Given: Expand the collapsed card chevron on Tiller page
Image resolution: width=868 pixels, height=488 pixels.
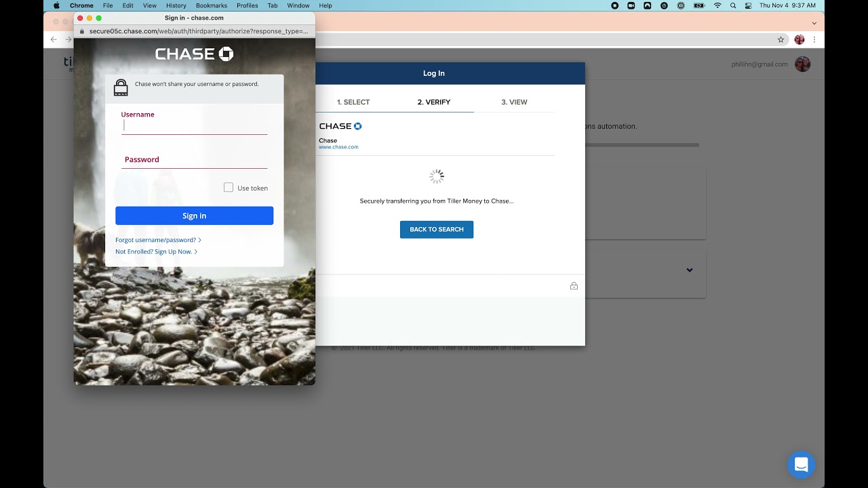Looking at the screenshot, I should 690,270.
